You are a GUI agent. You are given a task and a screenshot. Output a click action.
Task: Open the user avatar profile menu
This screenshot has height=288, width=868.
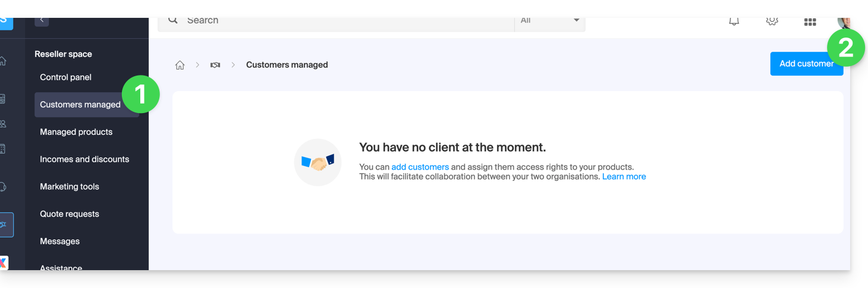click(x=844, y=23)
